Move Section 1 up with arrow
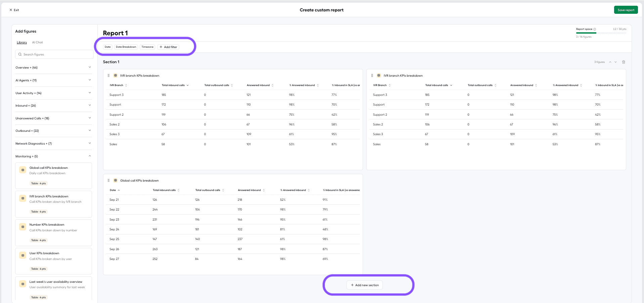This screenshot has height=303, width=644. 610,62
